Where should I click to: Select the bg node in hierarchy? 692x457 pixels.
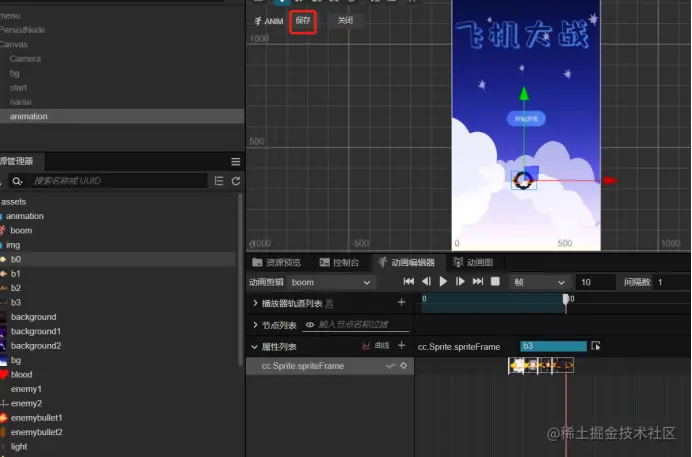pos(15,73)
